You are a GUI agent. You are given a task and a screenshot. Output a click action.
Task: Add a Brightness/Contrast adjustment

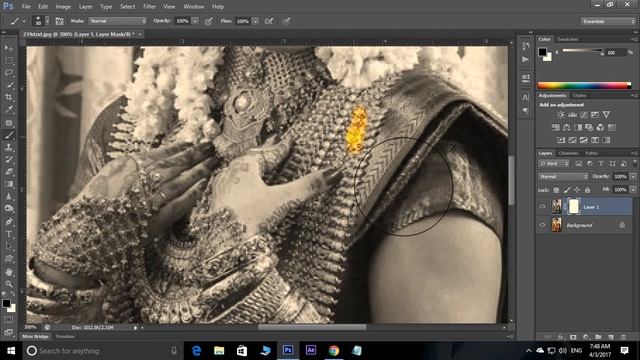561,115
